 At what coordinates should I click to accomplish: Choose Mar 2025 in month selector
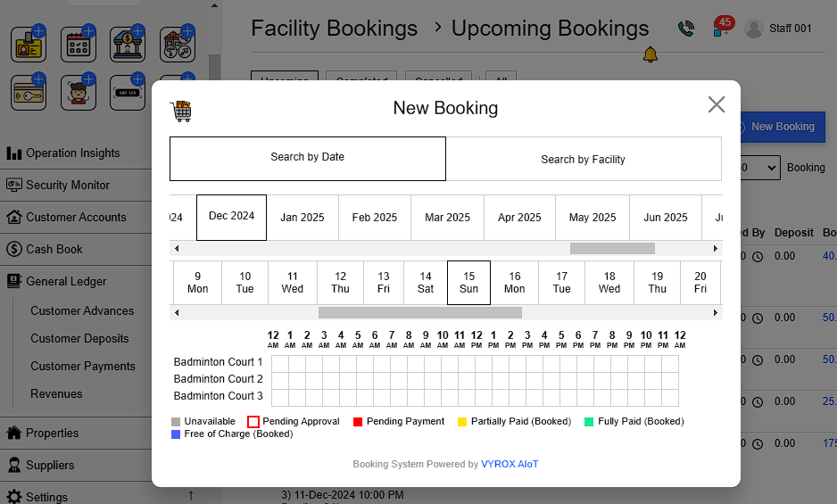[447, 218]
